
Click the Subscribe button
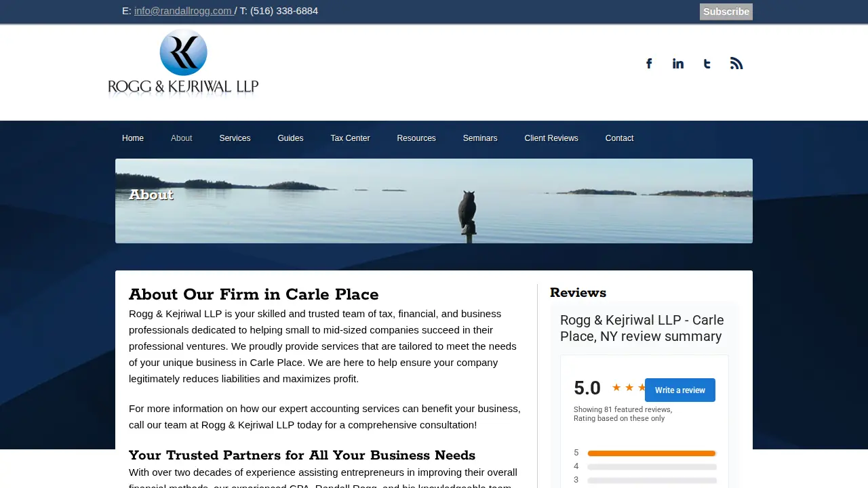[726, 12]
